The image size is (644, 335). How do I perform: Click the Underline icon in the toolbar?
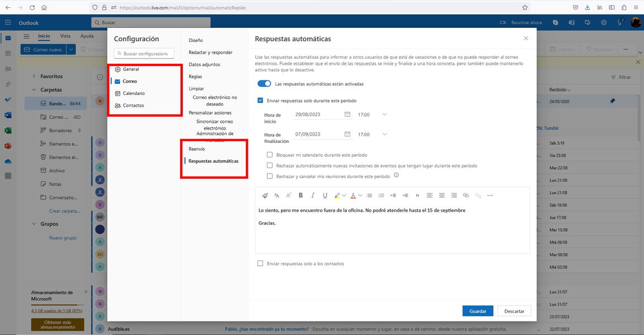coord(325,195)
